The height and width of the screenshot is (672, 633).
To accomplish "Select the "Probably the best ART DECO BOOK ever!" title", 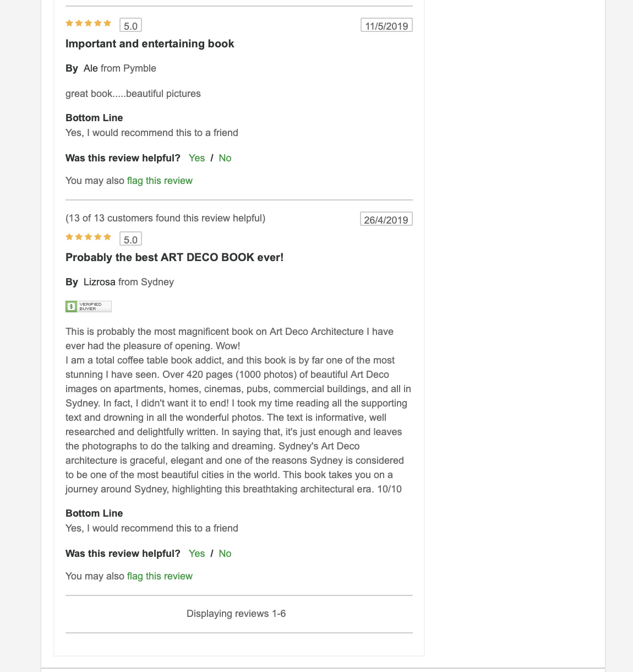I will coord(174,258).
